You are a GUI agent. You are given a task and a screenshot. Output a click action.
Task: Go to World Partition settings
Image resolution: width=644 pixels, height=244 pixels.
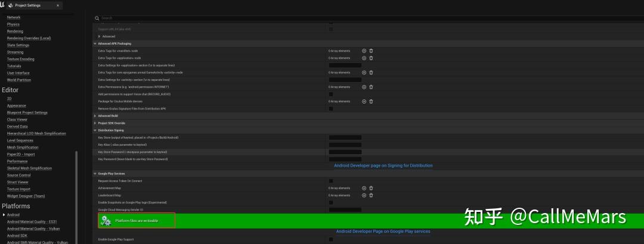click(19, 80)
